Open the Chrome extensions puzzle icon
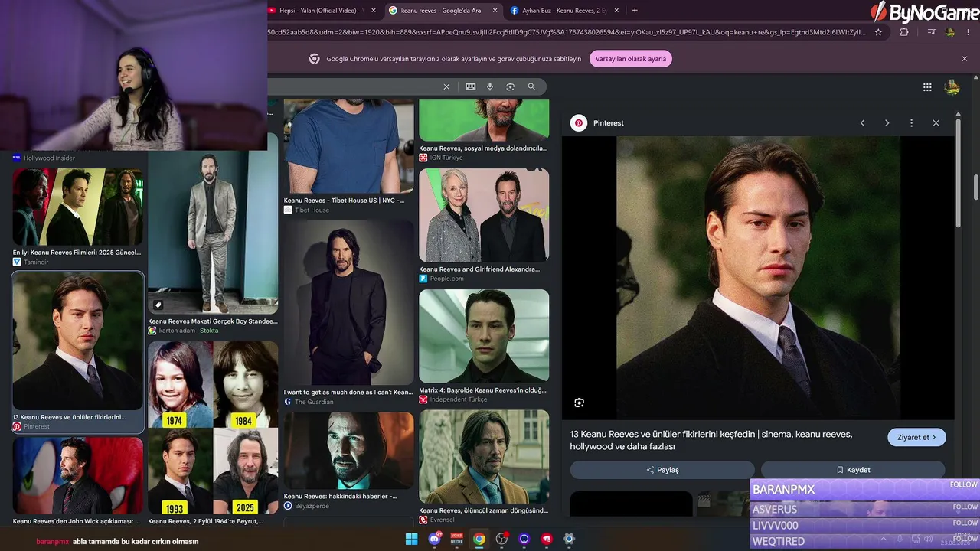 coord(904,32)
